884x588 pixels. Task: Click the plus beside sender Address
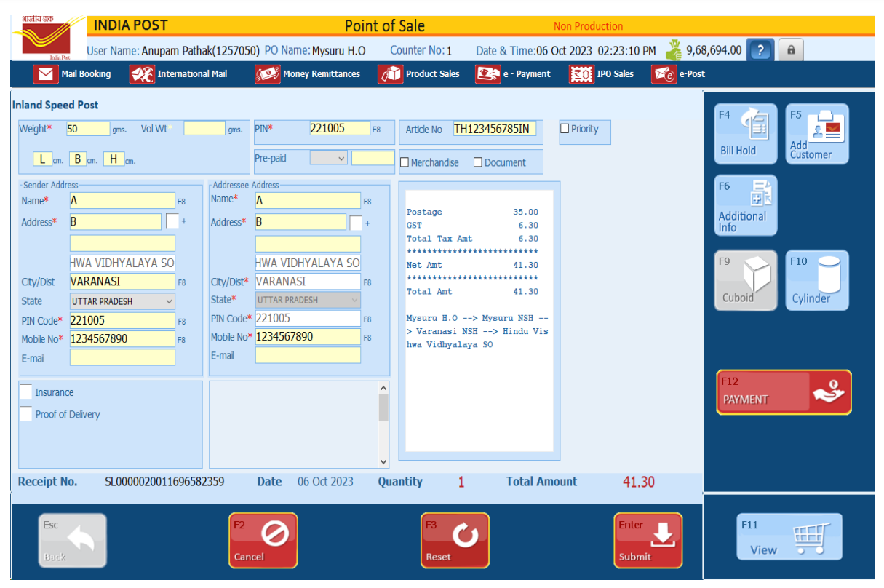pyautogui.click(x=184, y=222)
